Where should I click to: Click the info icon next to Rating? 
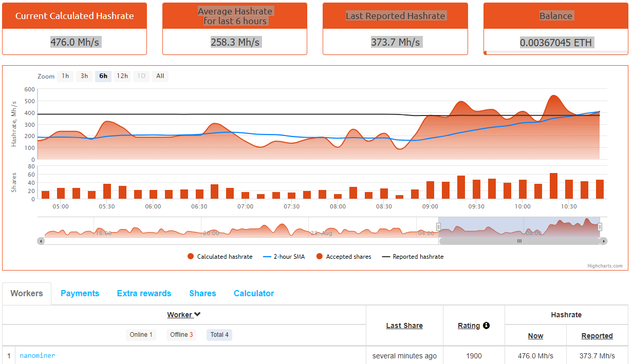486,325
